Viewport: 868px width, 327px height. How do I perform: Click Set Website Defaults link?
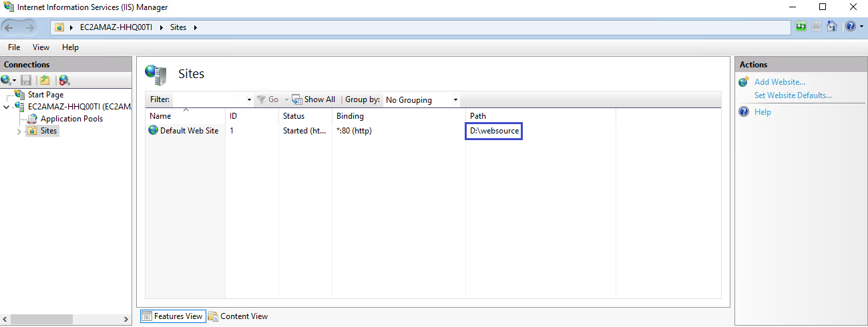click(793, 95)
